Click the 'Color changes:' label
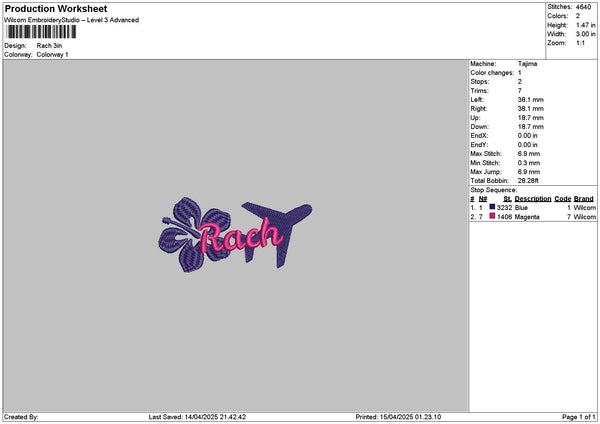The height and width of the screenshot is (424, 600). click(x=492, y=73)
